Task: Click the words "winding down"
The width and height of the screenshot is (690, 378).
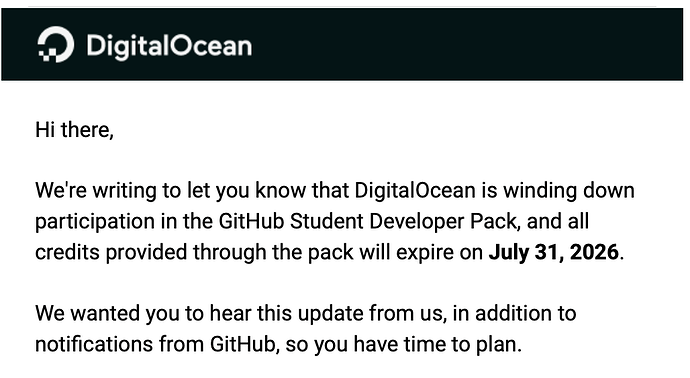Action: click(569, 191)
